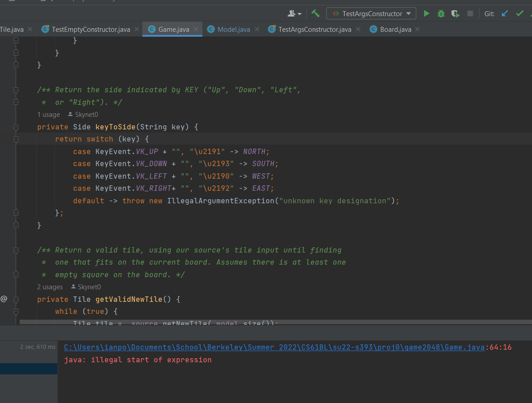Click the green Run button
The width and height of the screenshot is (532, 403).
click(x=426, y=14)
